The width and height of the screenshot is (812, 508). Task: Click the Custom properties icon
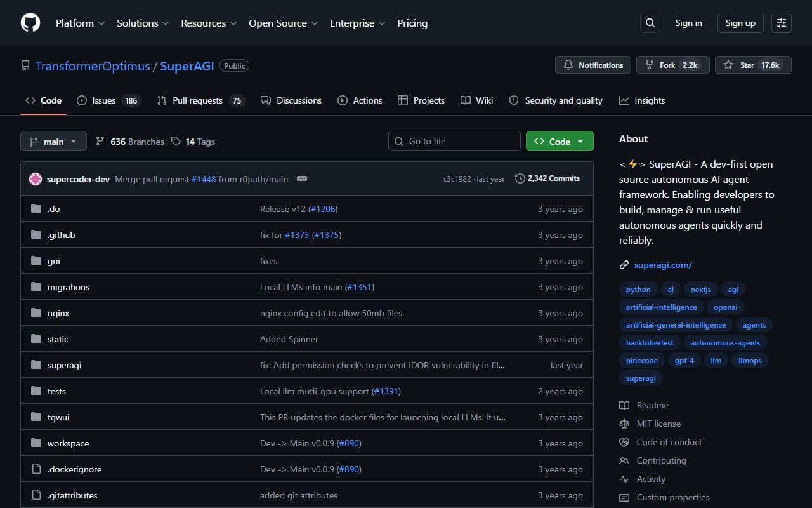(x=624, y=497)
